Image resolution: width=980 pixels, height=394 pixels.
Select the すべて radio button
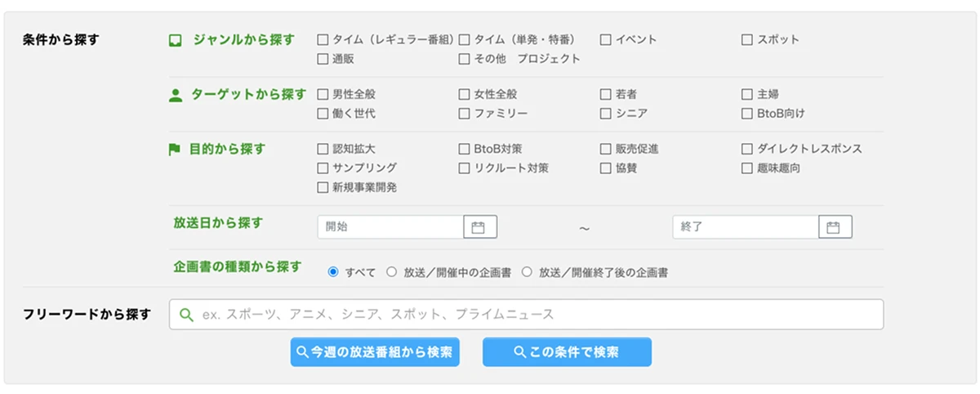click(x=333, y=272)
